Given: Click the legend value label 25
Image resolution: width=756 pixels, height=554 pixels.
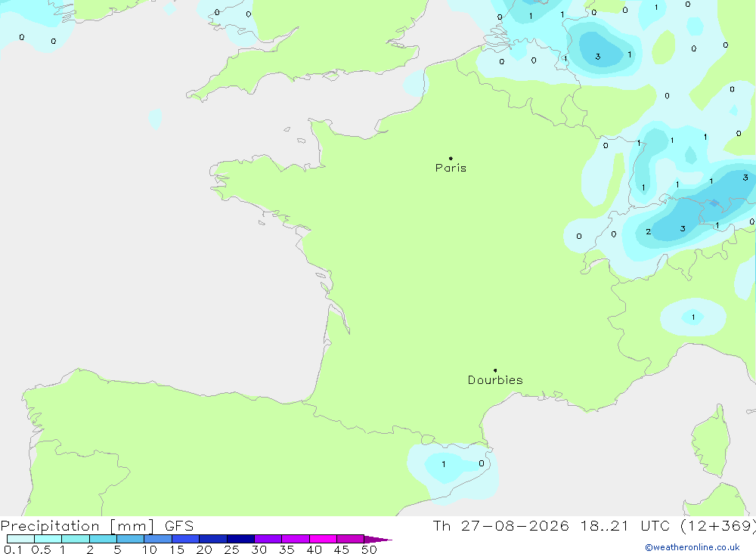Looking at the screenshot, I should tap(232, 549).
